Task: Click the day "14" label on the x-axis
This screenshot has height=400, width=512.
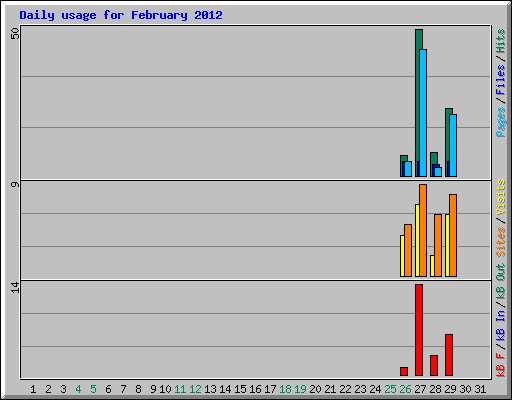Action: pos(225,389)
